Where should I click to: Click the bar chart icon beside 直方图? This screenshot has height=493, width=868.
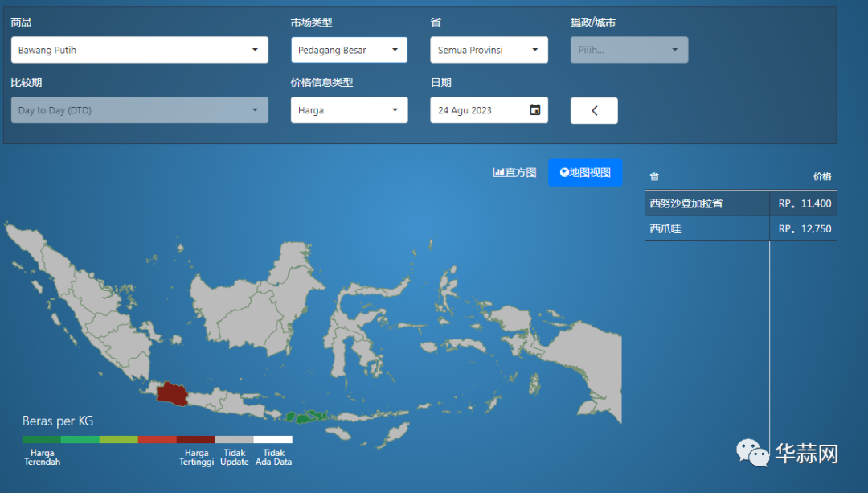(x=498, y=172)
